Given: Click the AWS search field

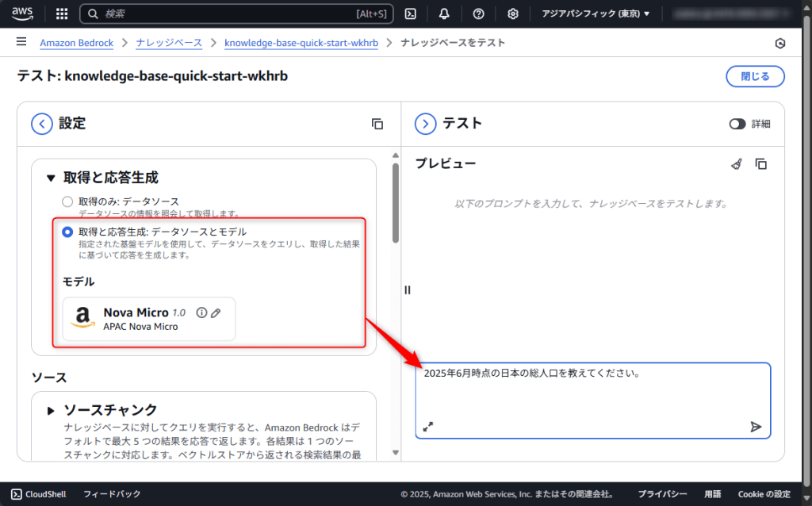Looking at the screenshot, I should click(x=236, y=14).
